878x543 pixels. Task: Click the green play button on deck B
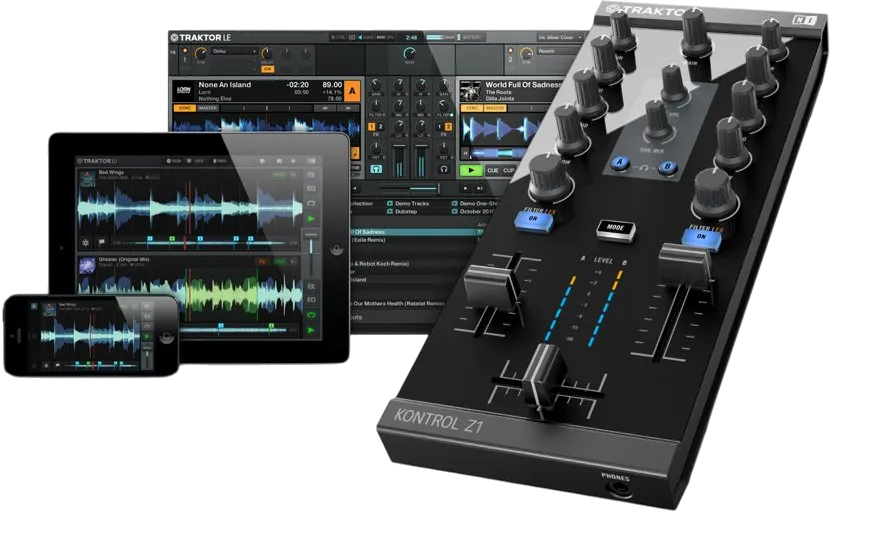(471, 170)
